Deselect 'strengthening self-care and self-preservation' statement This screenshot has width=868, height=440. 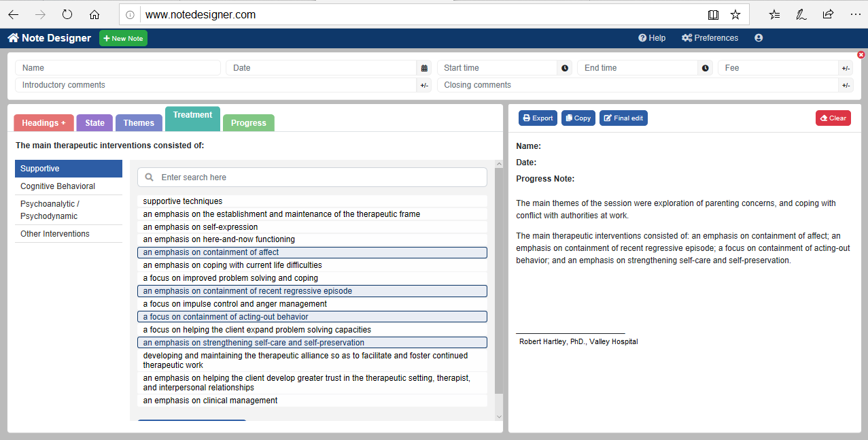coord(312,343)
